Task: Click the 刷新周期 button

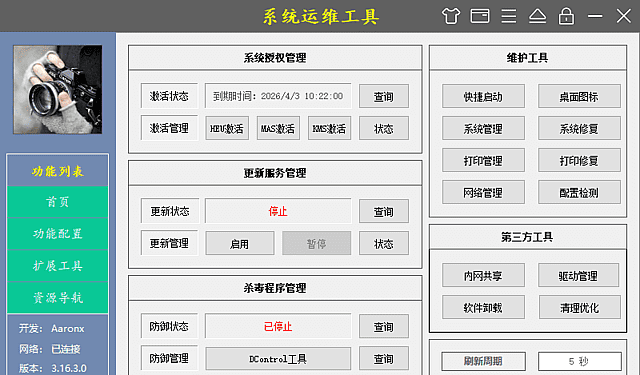Action: pyautogui.click(x=483, y=361)
